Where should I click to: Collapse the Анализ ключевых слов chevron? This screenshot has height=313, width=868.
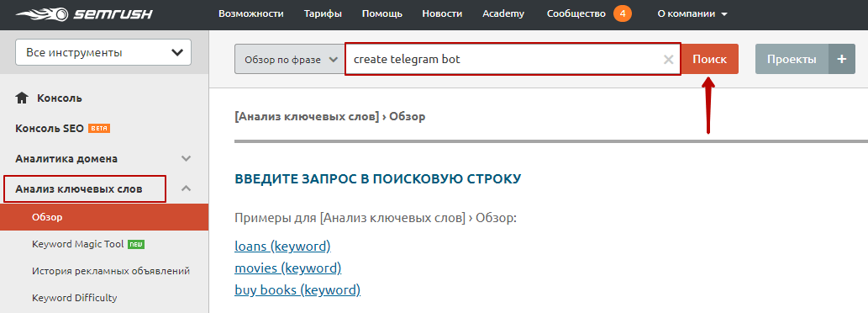tap(187, 189)
